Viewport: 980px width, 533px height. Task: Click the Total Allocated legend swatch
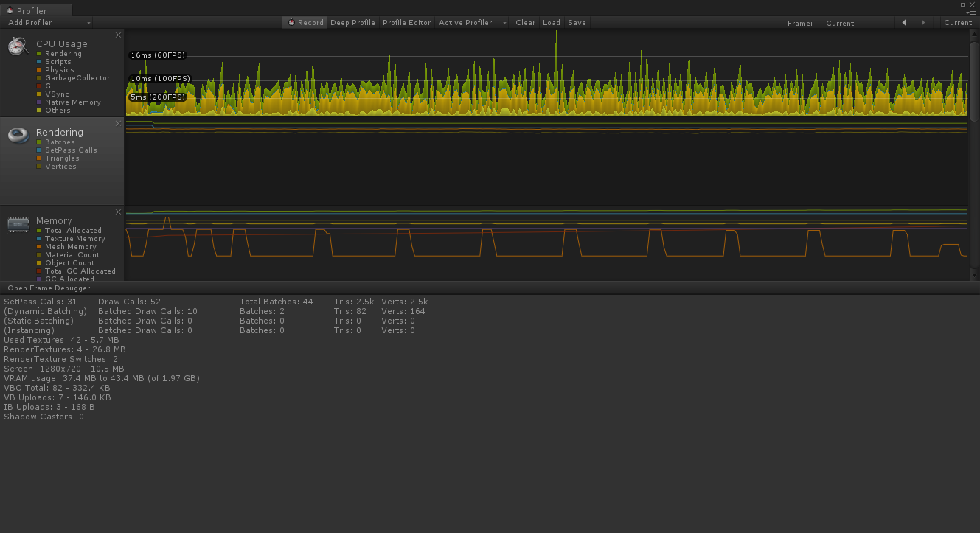click(x=38, y=231)
